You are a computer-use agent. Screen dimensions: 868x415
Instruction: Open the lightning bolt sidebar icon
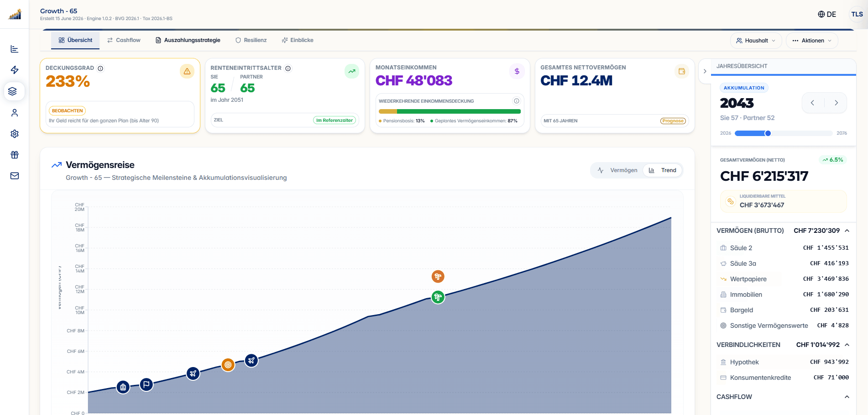(15, 70)
